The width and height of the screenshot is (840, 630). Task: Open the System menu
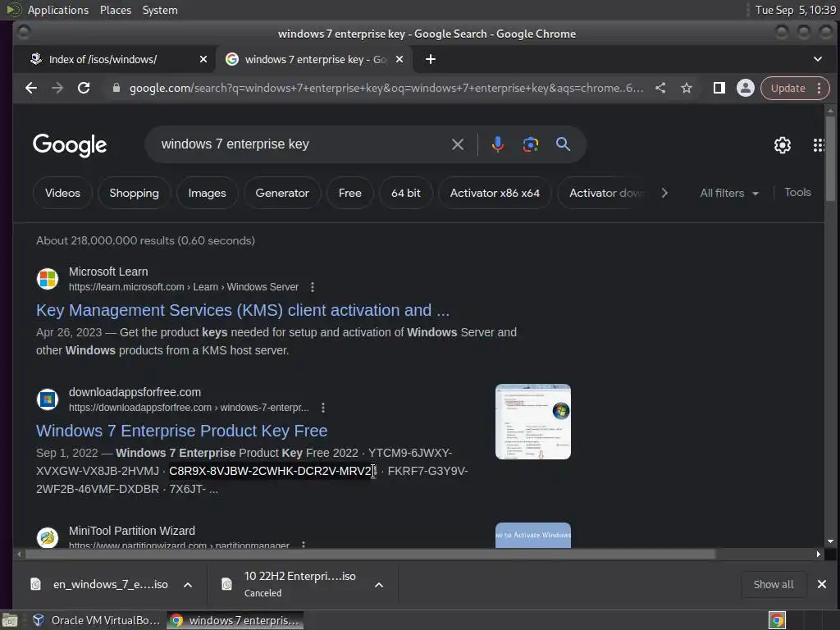[x=160, y=10]
